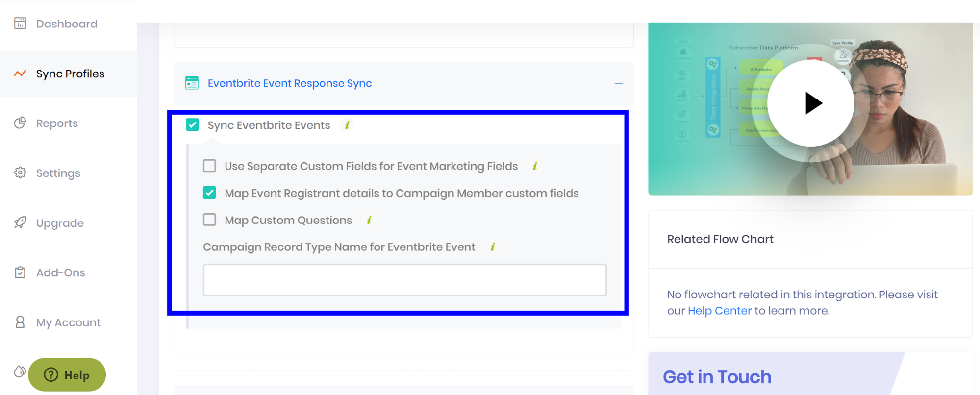The height and width of the screenshot is (395, 980).
Task: Select Sync Profiles in sidebar
Action: 70,74
